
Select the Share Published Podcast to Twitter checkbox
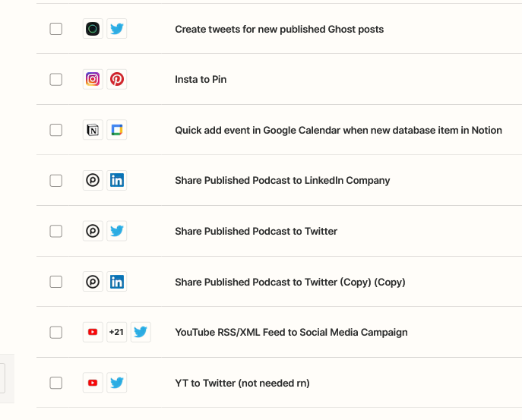[x=56, y=231]
